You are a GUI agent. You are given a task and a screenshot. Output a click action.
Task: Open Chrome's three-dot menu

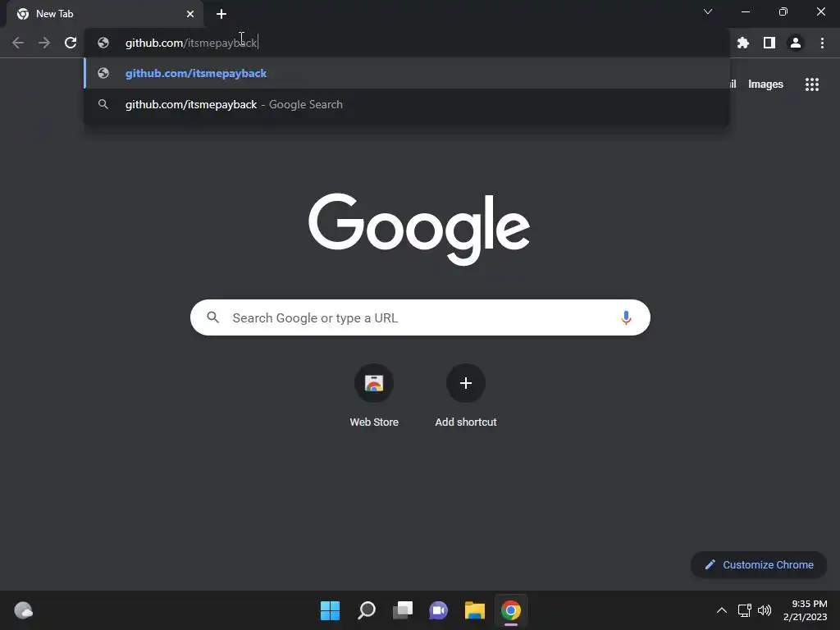tap(822, 43)
